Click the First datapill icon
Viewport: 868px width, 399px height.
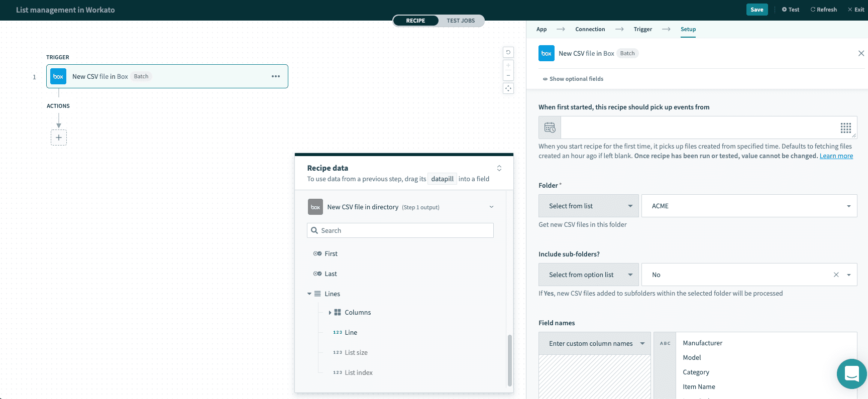[317, 253]
